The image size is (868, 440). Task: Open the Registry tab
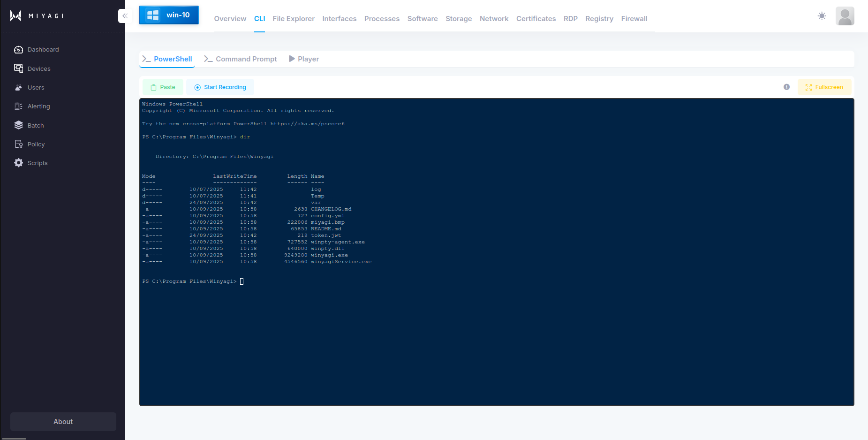[599, 19]
